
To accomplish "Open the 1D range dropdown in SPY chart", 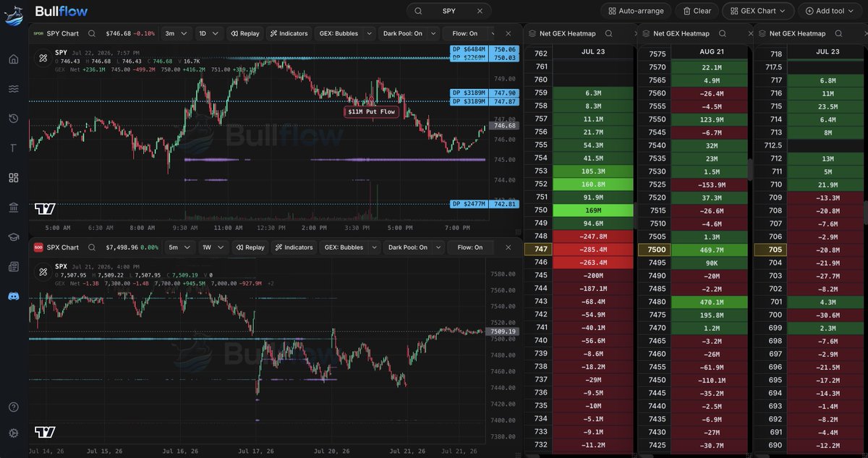I will coord(209,33).
